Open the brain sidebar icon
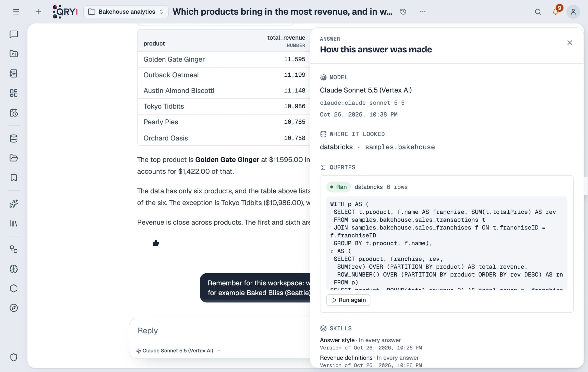588x372 pixels. click(x=14, y=269)
